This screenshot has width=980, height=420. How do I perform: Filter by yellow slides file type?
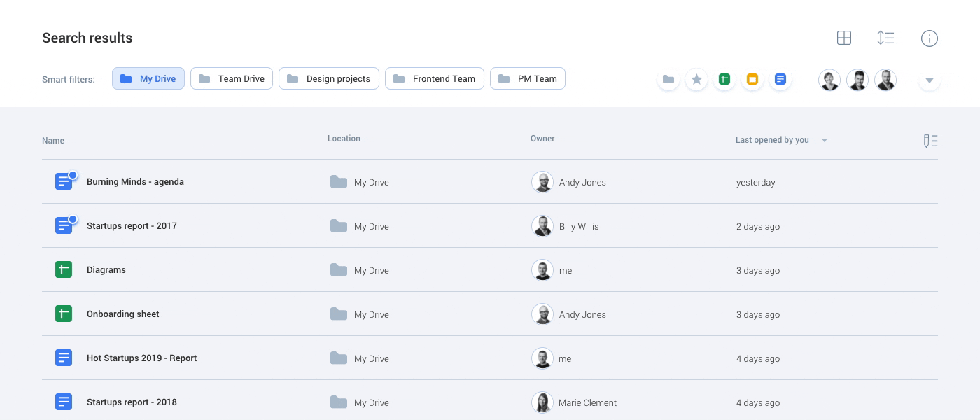pyautogui.click(x=752, y=80)
